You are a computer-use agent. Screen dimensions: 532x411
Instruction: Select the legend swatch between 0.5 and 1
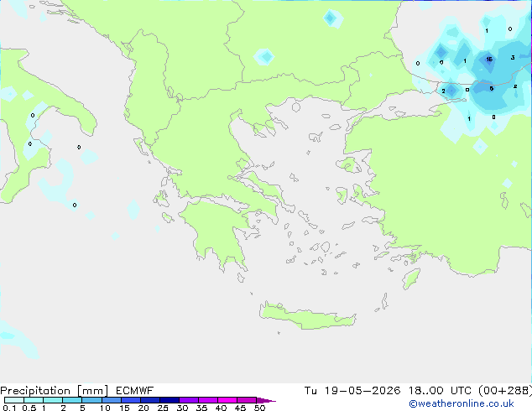34,400
